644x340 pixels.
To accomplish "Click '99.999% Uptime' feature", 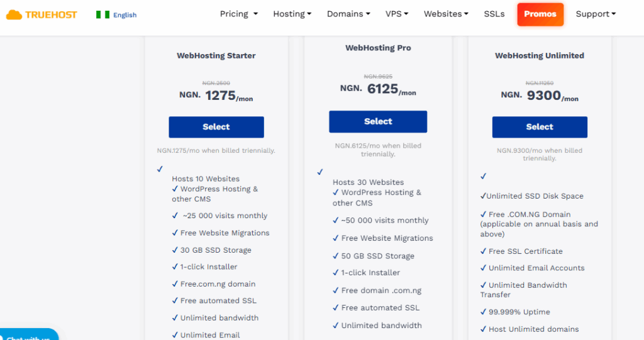I will [519, 312].
